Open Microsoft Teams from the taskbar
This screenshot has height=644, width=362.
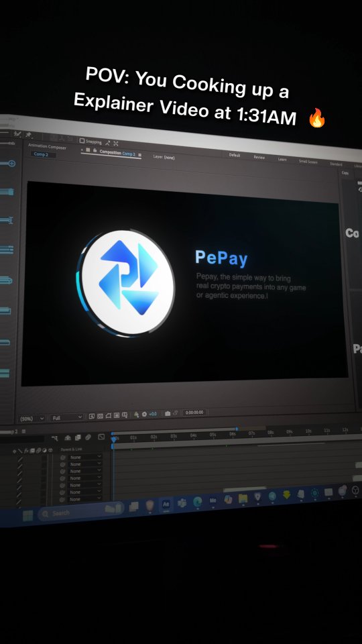(x=182, y=502)
